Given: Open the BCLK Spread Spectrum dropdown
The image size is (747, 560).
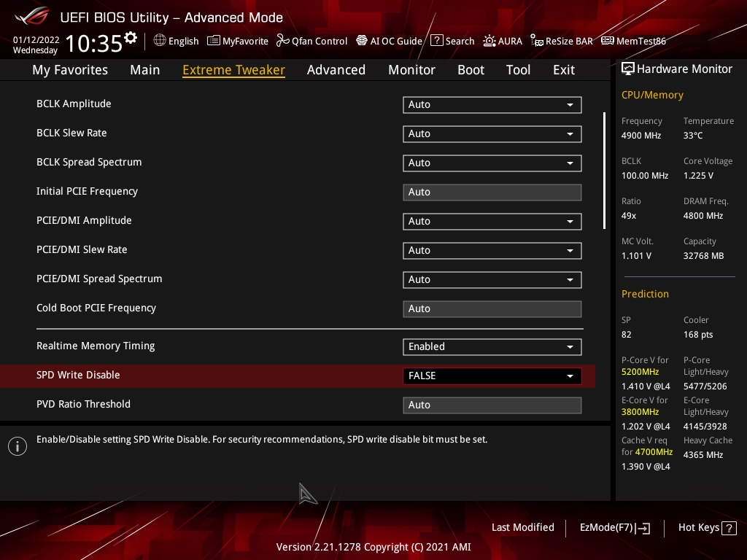Looking at the screenshot, I should [492, 163].
